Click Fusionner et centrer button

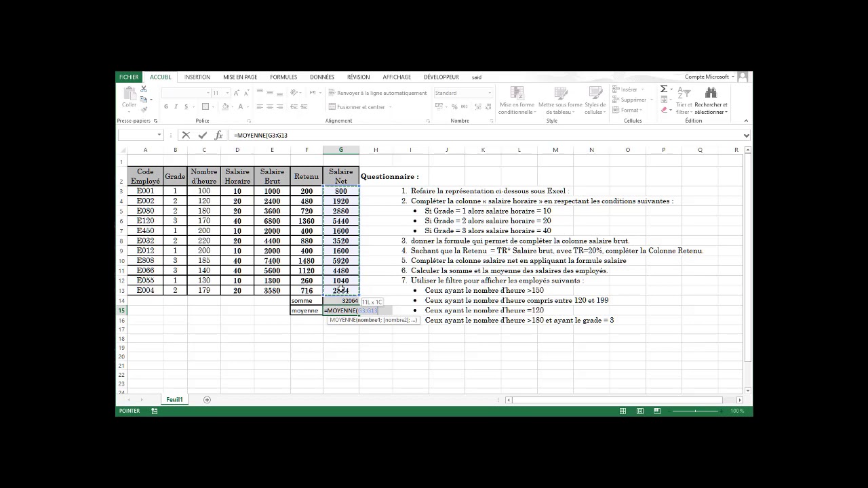[357, 107]
